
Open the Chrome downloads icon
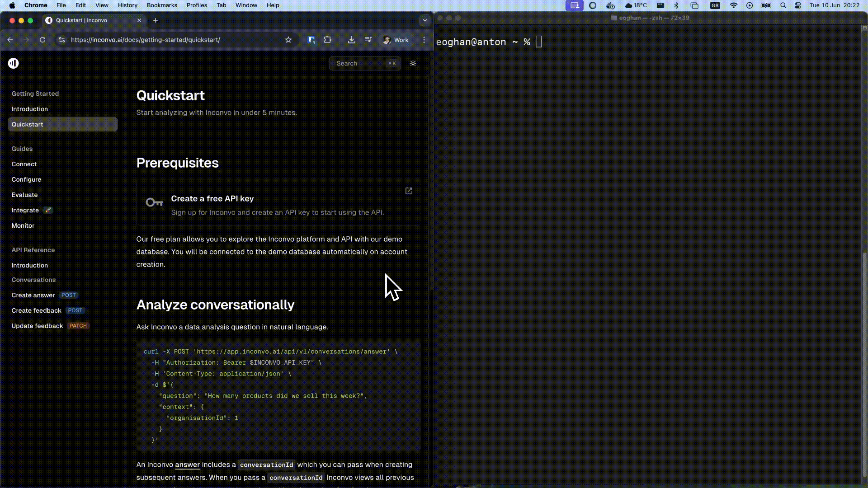[351, 40]
